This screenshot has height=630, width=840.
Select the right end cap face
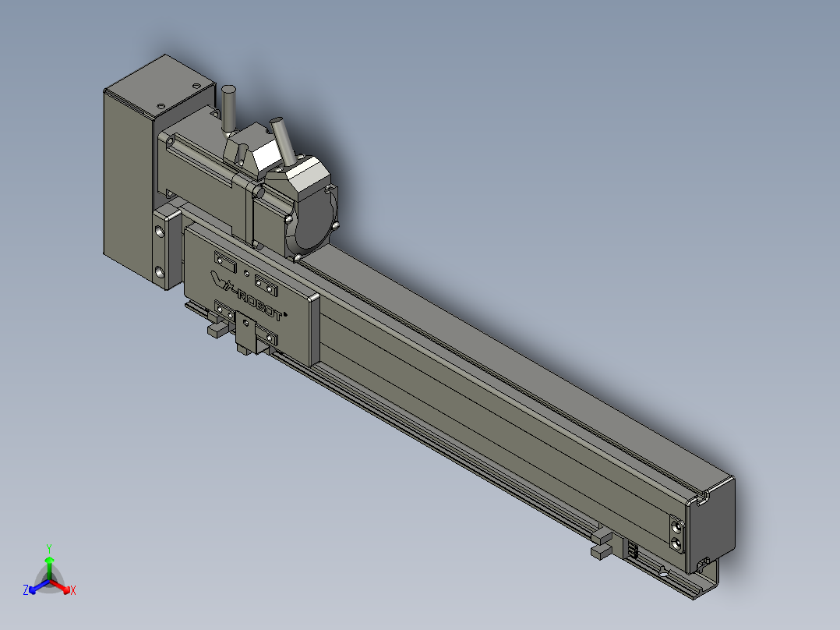point(711,526)
